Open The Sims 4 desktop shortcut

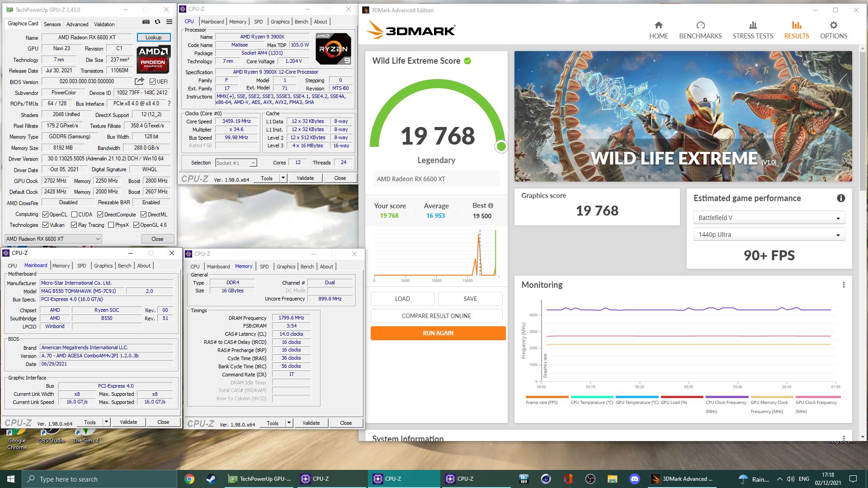(85, 436)
